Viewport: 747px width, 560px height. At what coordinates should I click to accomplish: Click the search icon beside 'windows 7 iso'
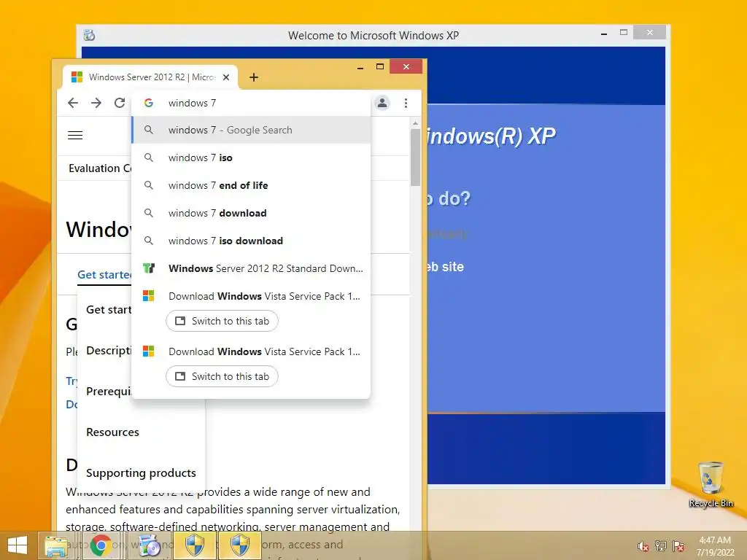pos(149,157)
